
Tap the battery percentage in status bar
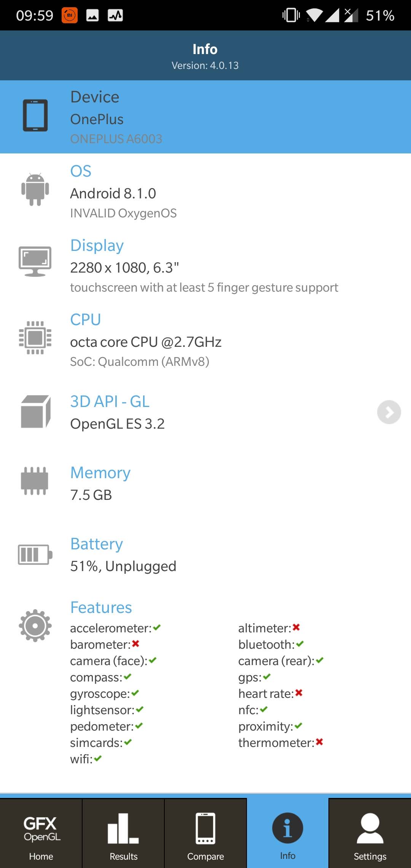[380, 16]
